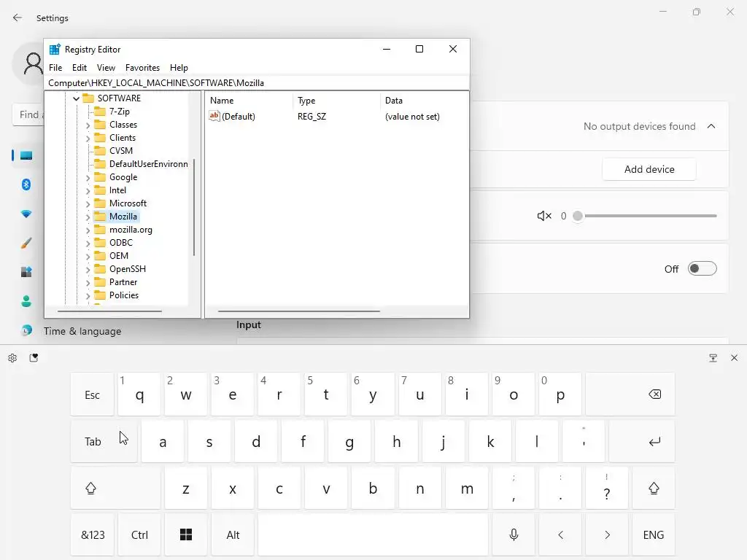Open Bluetooth & devices sidebar icon
This screenshot has height=560, width=747.
(26, 184)
